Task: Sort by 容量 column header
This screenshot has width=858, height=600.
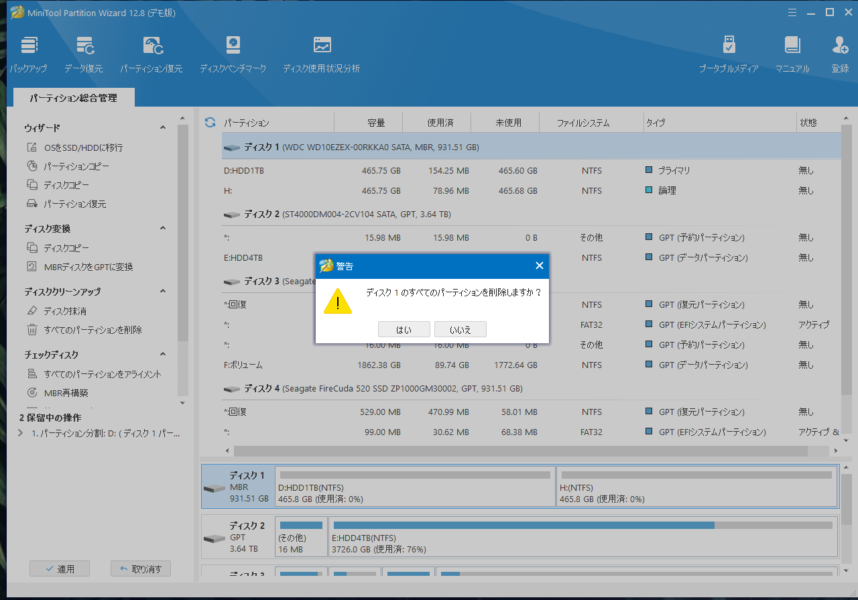Action: point(368,123)
